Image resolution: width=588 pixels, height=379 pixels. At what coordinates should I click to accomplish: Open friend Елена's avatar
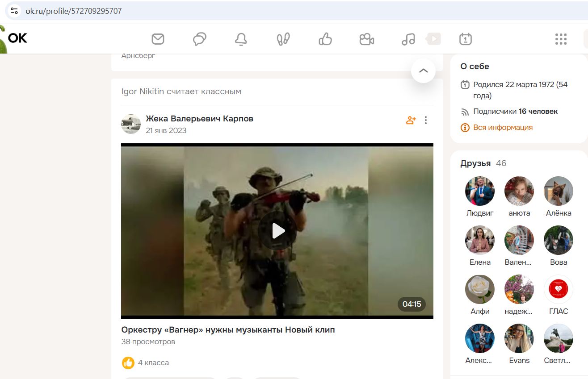[x=480, y=240]
